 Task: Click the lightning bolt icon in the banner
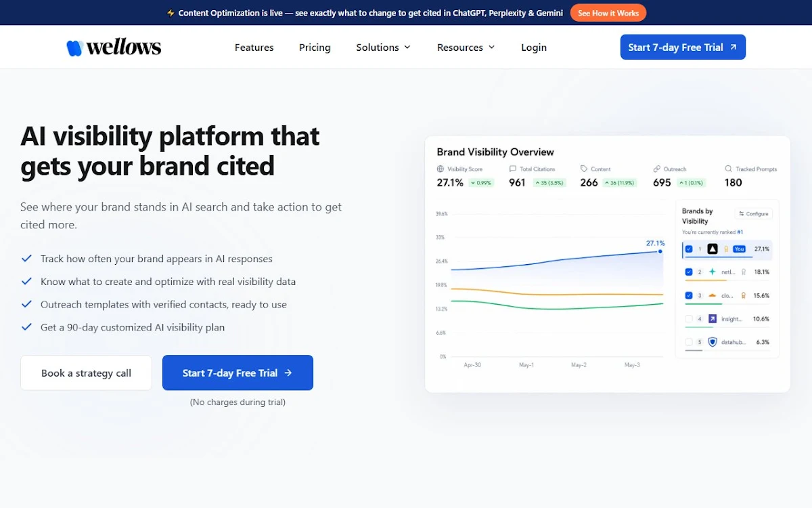click(171, 13)
